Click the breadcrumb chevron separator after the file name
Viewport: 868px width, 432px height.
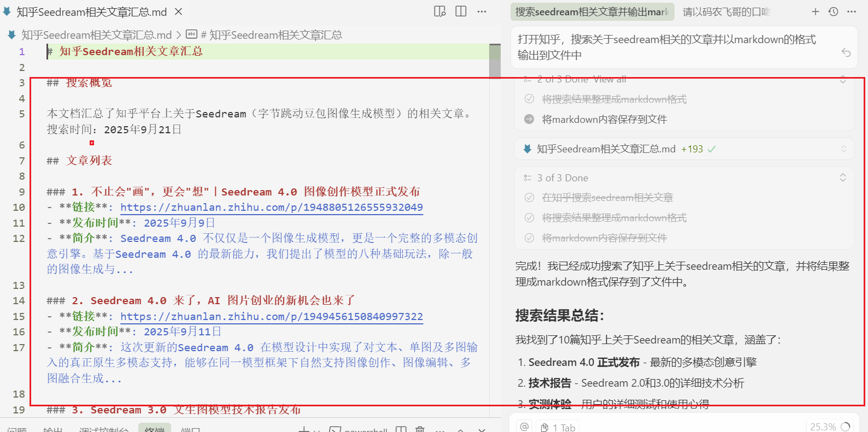[x=179, y=35]
